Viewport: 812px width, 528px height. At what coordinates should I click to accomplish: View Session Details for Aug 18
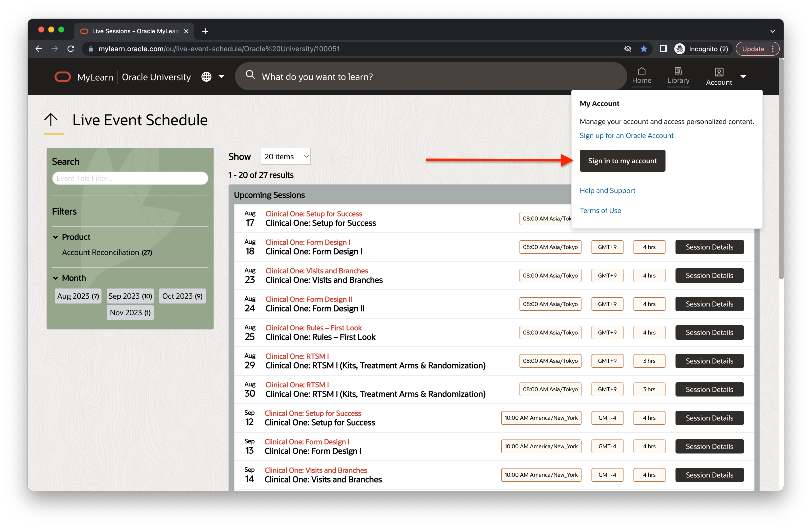[x=709, y=247]
